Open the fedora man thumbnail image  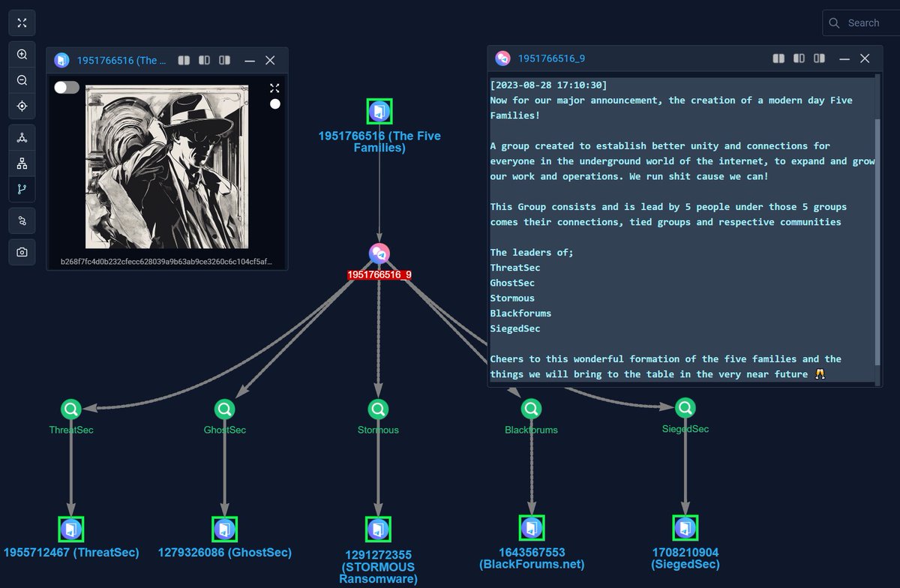point(166,166)
